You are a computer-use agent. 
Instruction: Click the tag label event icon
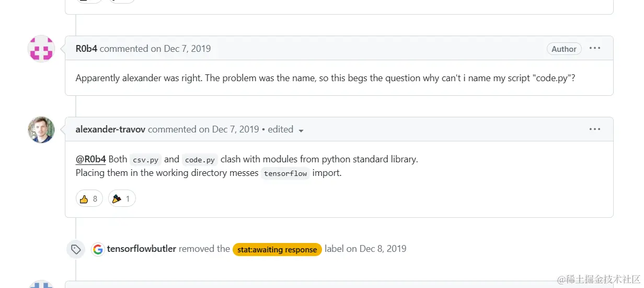pos(76,249)
